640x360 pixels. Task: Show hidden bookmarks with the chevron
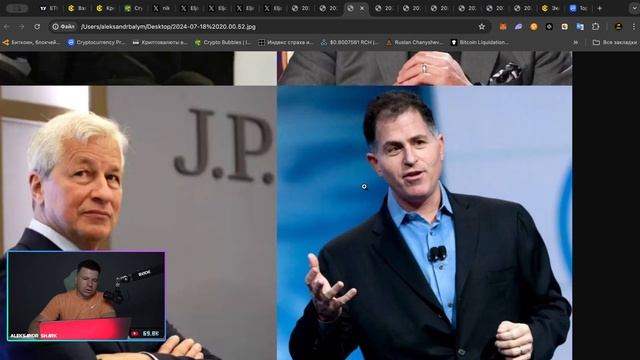pyautogui.click(x=576, y=42)
